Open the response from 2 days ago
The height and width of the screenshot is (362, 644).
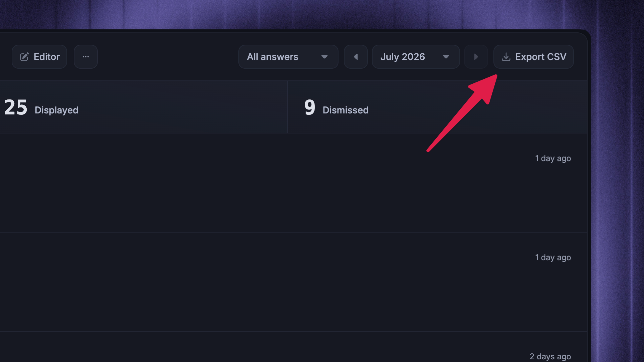click(x=294, y=347)
